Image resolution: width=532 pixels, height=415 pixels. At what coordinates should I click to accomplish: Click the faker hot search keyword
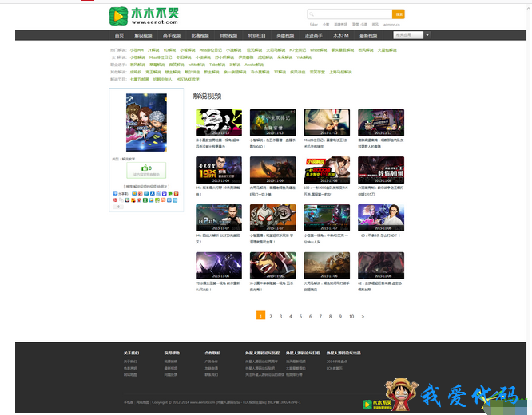(x=314, y=25)
